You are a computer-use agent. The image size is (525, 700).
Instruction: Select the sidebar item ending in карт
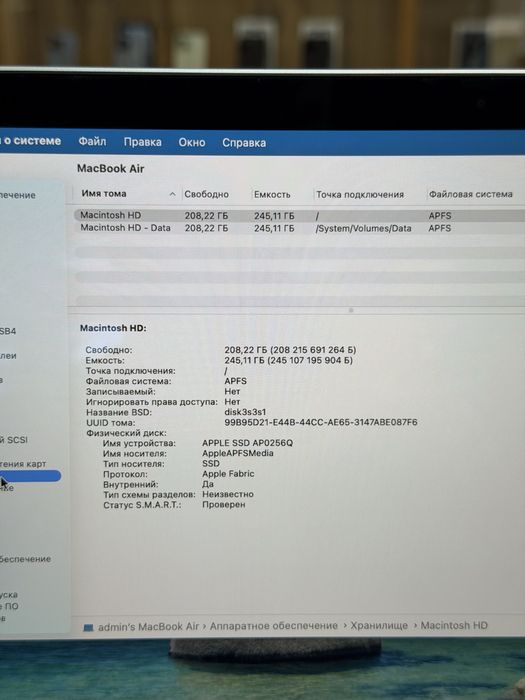pyautogui.click(x=23, y=464)
